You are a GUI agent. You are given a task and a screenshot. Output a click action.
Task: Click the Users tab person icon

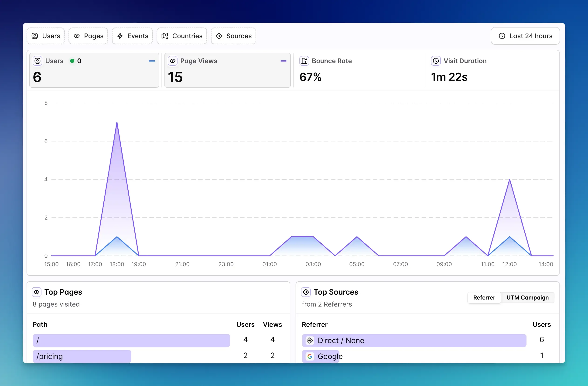pyautogui.click(x=35, y=36)
